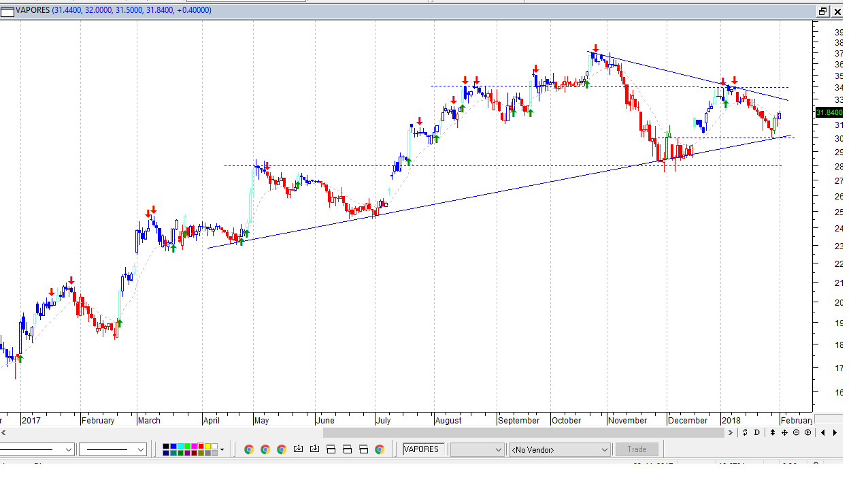868x482 pixels.
Task: Click the Trade button
Action: 637,449
